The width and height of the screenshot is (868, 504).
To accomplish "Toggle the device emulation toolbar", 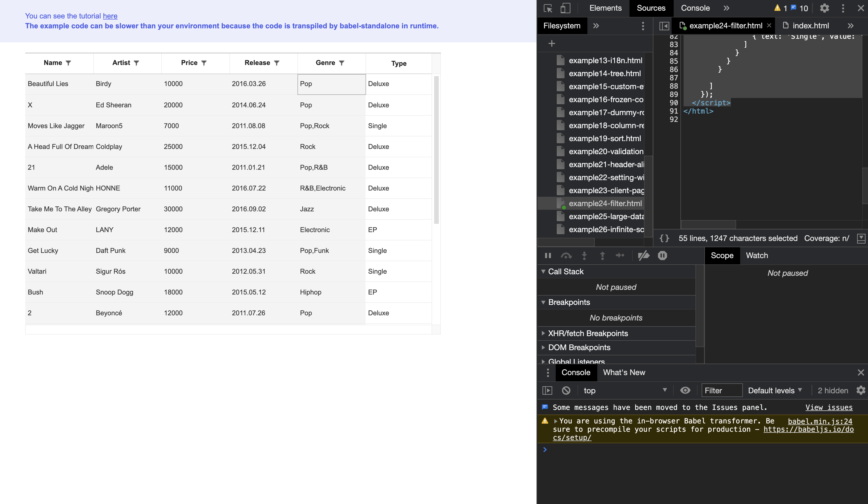I will 565,8.
